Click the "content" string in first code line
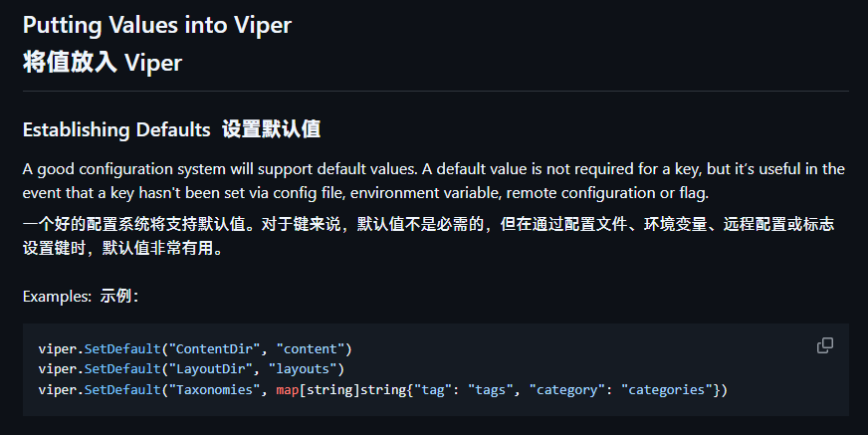 pyautogui.click(x=314, y=349)
